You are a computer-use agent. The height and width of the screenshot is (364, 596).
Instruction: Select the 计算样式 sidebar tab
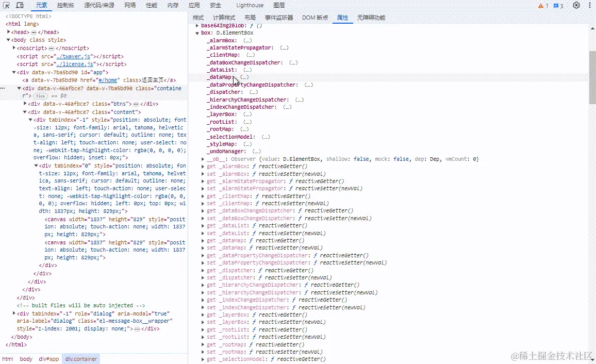tap(224, 18)
